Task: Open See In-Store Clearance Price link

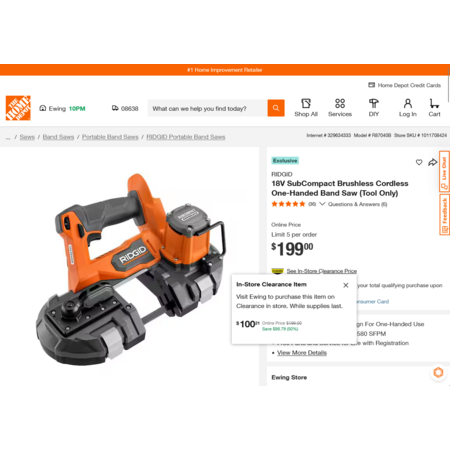Action: (x=322, y=271)
